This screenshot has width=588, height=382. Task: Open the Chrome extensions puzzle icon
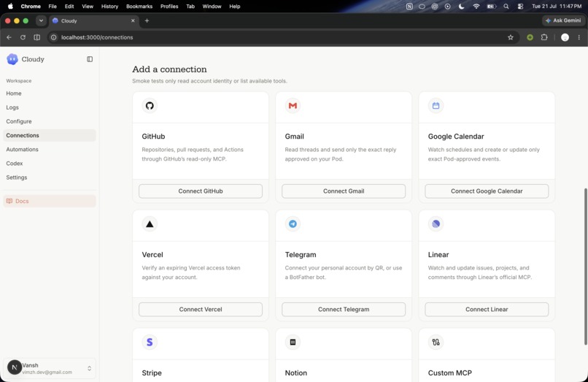pos(544,37)
